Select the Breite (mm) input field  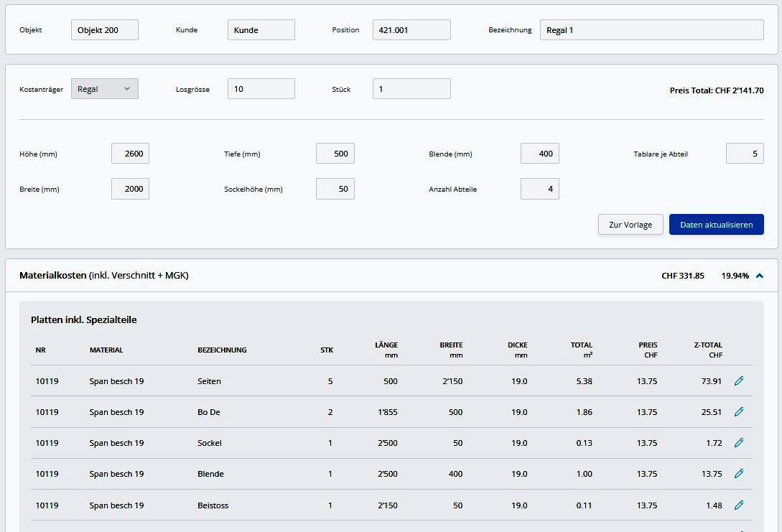(x=130, y=189)
